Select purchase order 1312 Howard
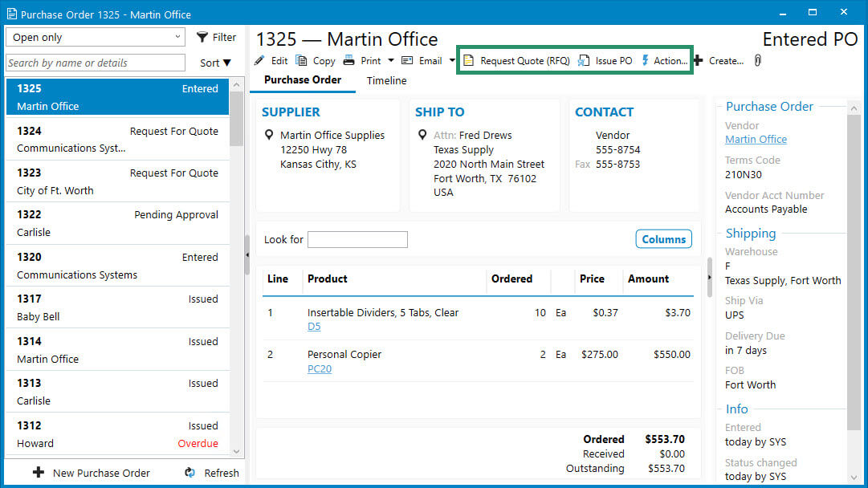 (x=117, y=434)
